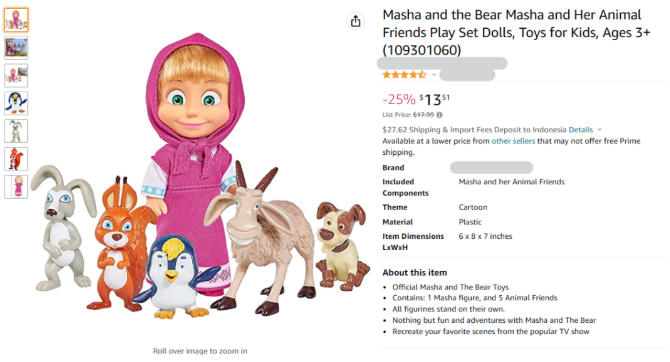Image resolution: width=670 pixels, height=362 pixels.
Task: Click the blurred ratings count link
Action: (467, 75)
